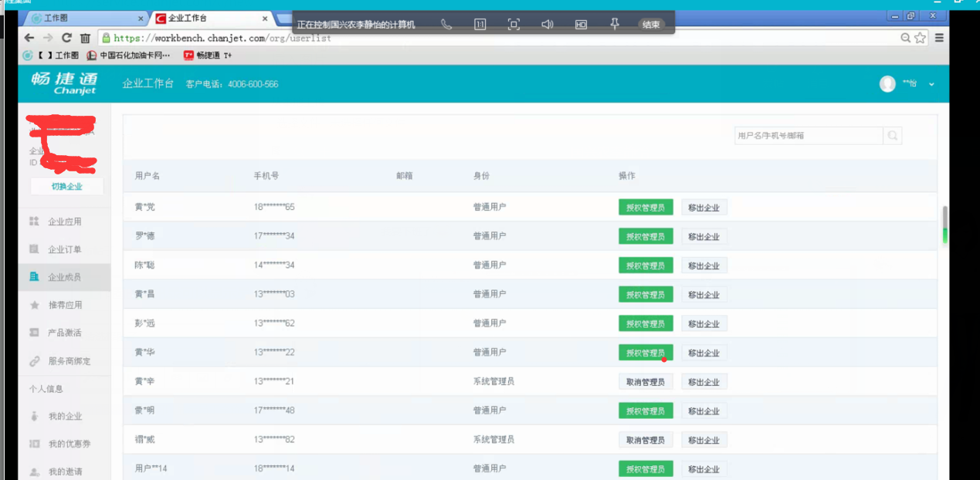Click 授权管理员 for user 黄*党
The width and height of the screenshot is (980, 480).
pos(646,208)
